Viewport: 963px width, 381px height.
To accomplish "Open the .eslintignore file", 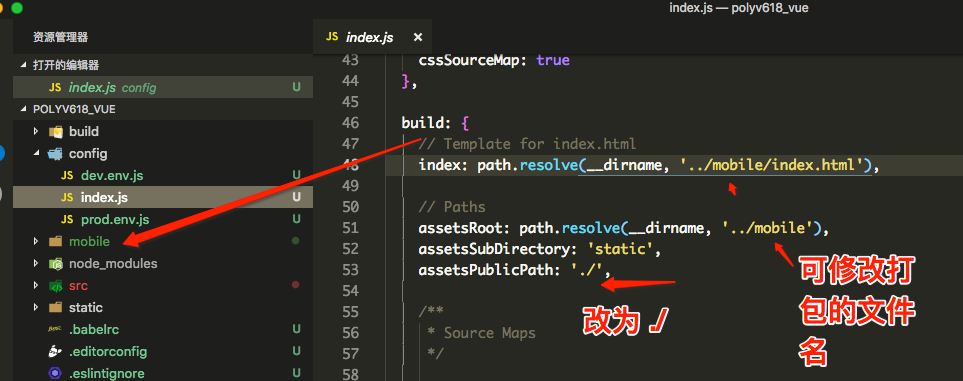I will 106,374.
